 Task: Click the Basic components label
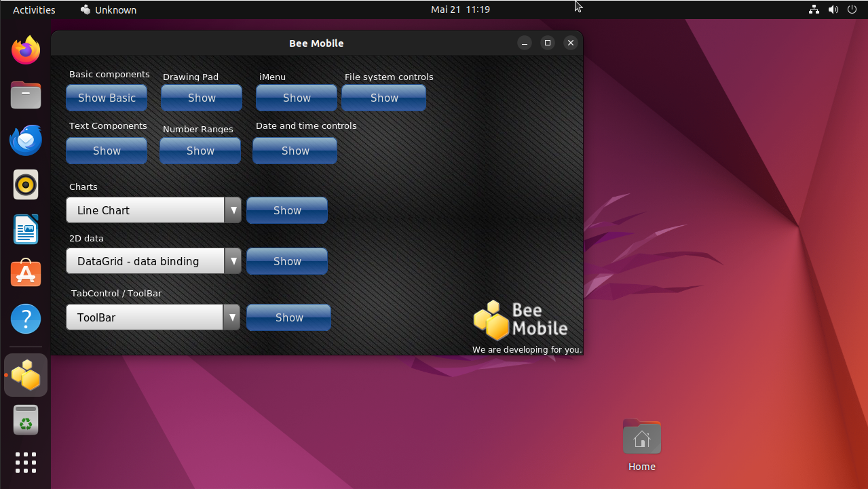point(109,75)
